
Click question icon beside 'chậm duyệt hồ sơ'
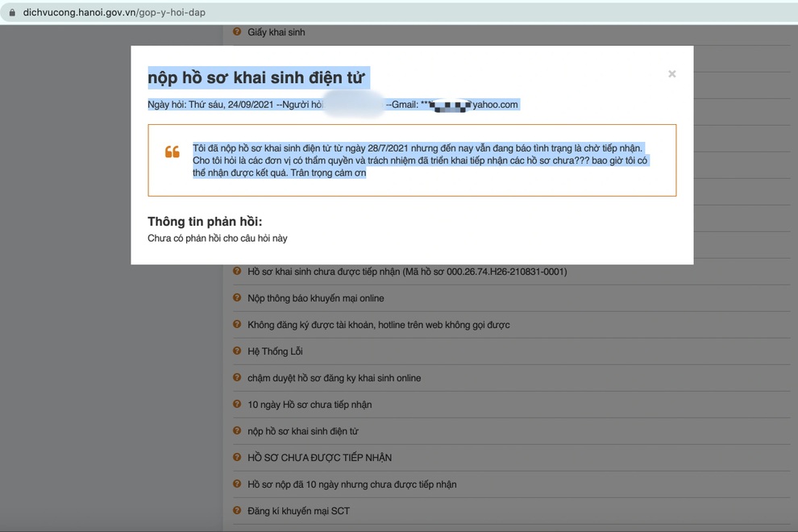click(x=237, y=378)
